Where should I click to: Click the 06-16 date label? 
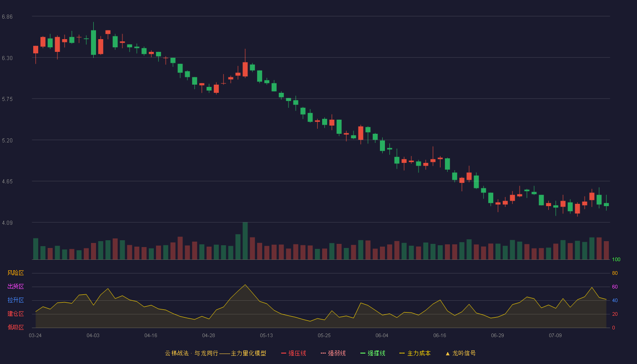click(x=440, y=335)
